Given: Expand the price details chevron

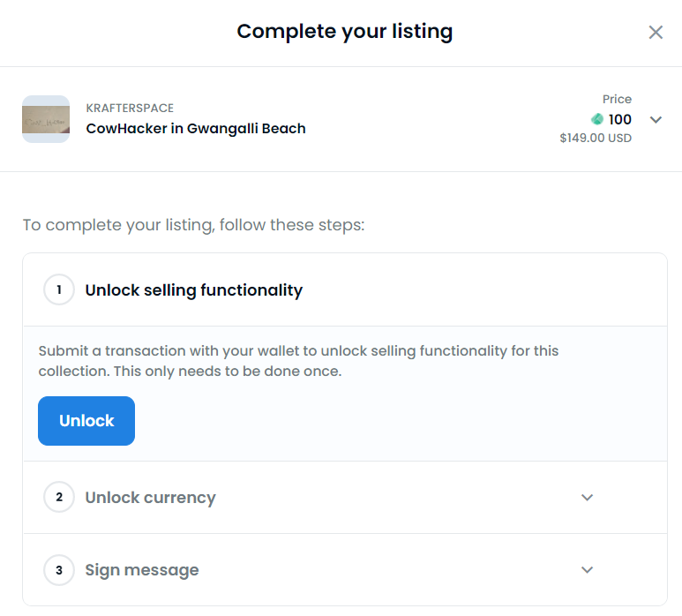Looking at the screenshot, I should point(656,119).
